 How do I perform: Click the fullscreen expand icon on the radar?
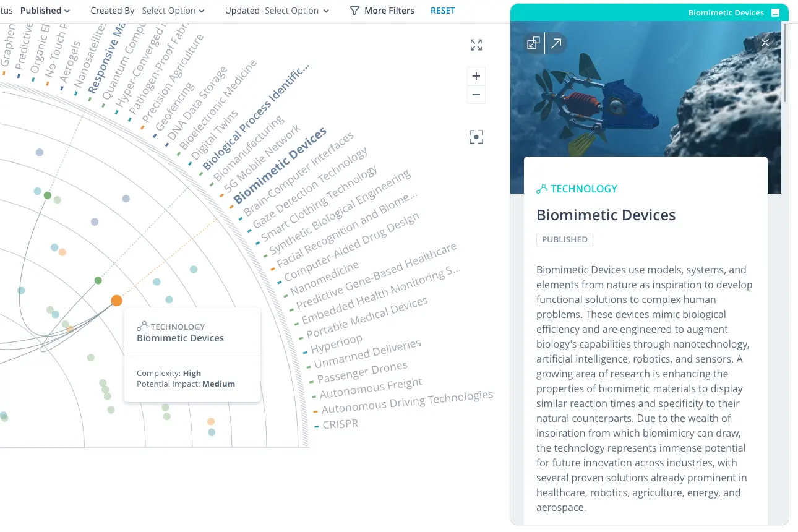476,45
